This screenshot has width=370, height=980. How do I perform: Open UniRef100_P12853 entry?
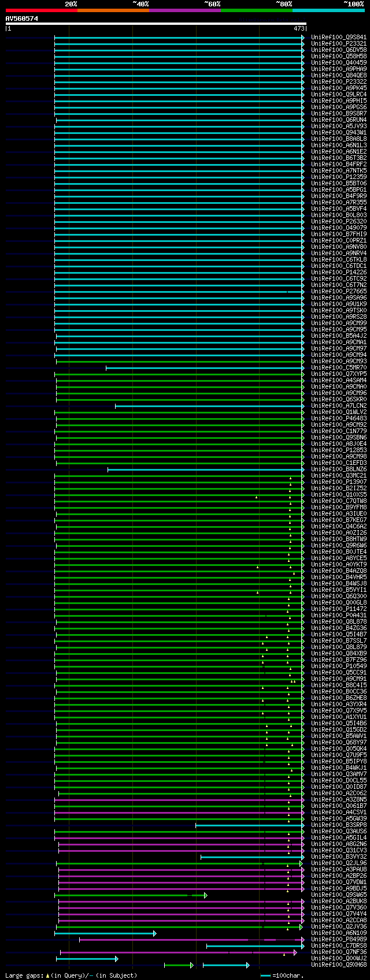tap(339, 450)
